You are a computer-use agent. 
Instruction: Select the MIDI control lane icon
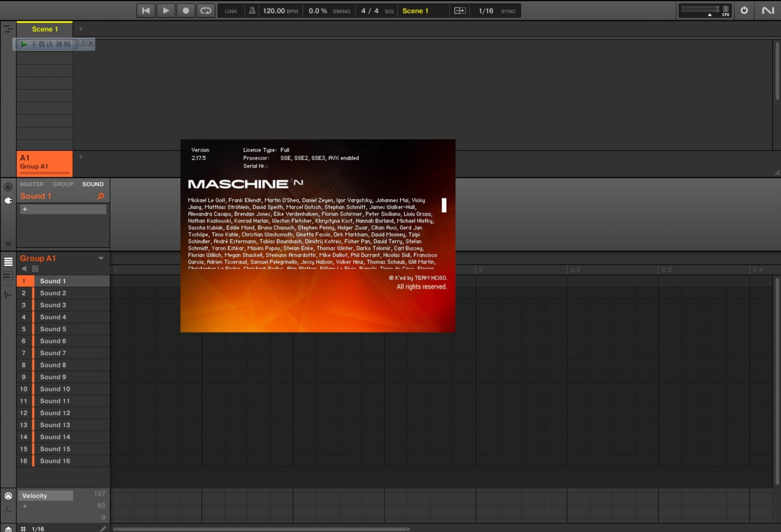[x=8, y=496]
